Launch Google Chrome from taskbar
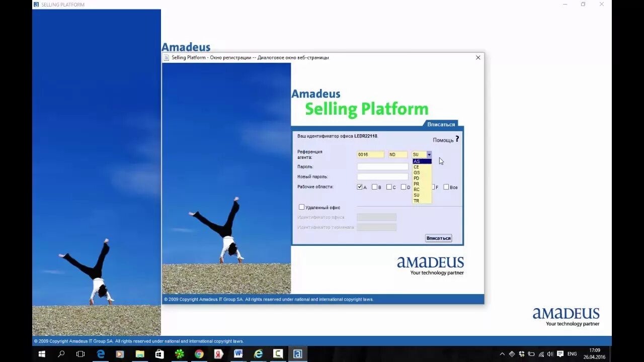Screen dimensions: 644x362 pyautogui.click(x=199, y=354)
